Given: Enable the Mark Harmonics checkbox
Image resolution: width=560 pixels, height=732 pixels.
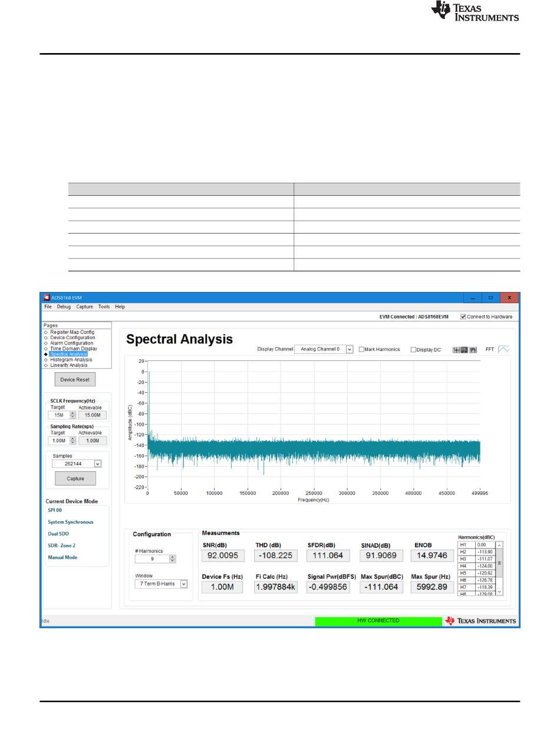Looking at the screenshot, I should (362, 350).
